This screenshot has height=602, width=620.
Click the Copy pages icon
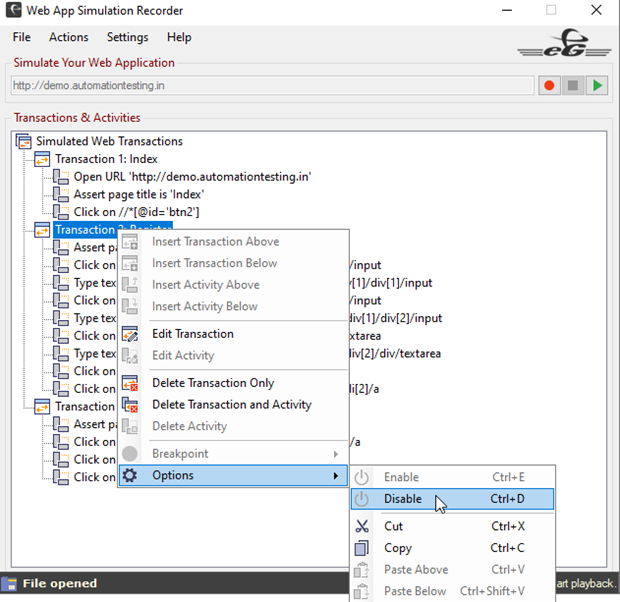[362, 548]
